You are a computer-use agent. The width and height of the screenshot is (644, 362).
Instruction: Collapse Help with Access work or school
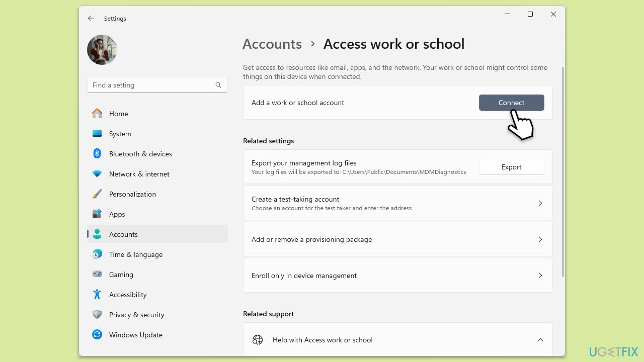click(540, 340)
